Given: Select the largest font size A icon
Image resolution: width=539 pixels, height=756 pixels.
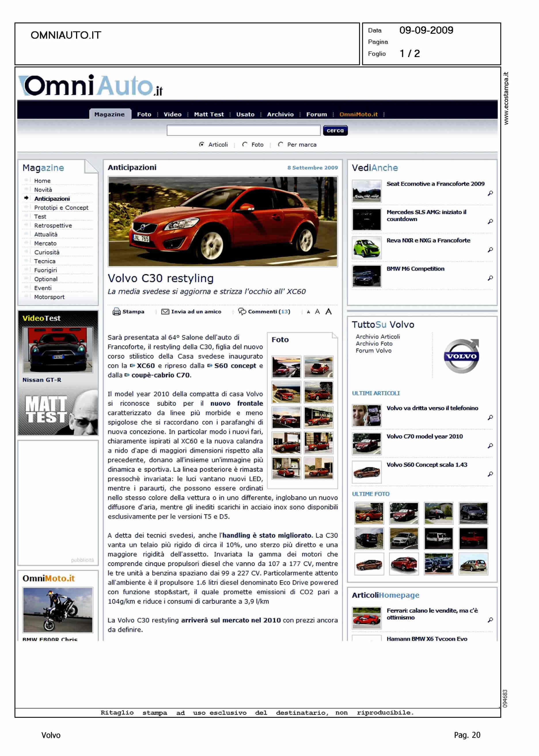Looking at the screenshot, I should [328, 311].
